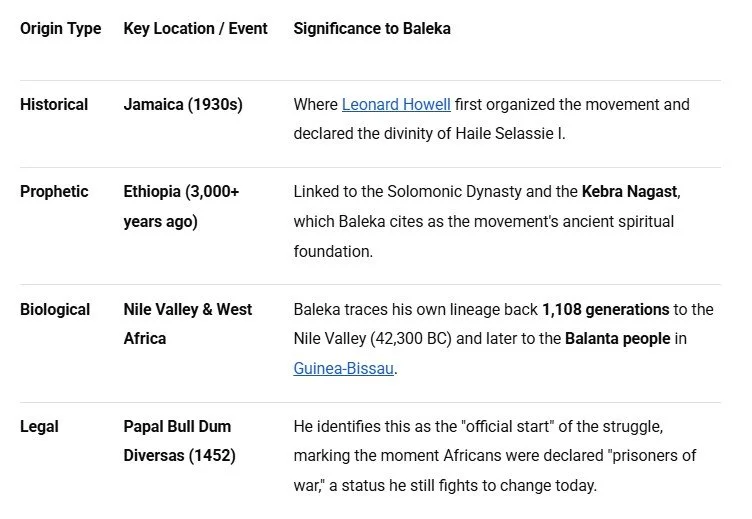Select the Historical row label
The width and height of the screenshot is (752, 519).
pyautogui.click(x=54, y=105)
